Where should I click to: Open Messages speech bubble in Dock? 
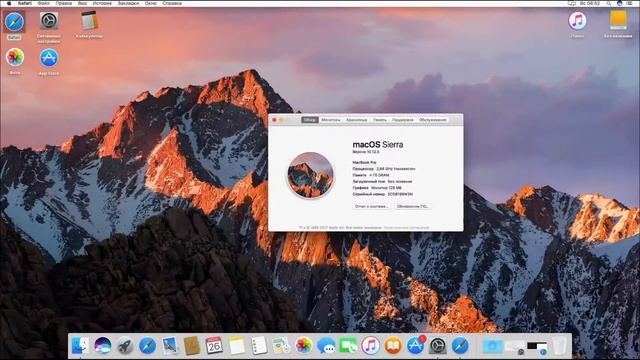coord(326,346)
